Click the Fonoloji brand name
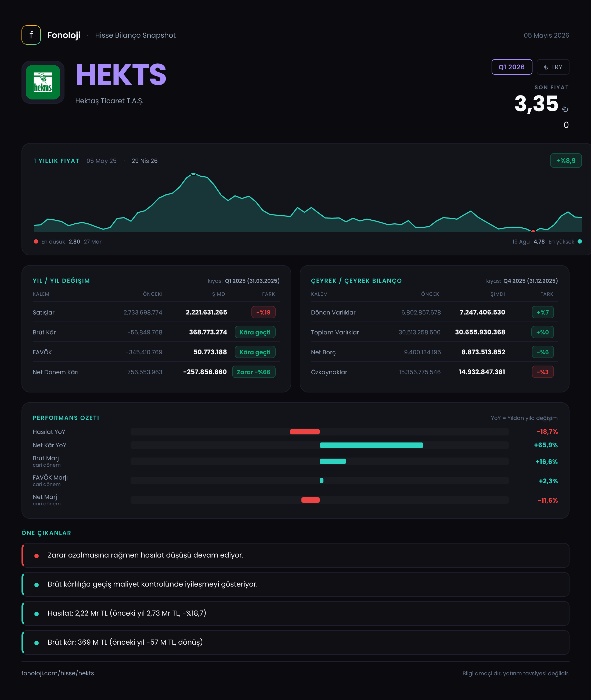This screenshot has height=700, width=591. (64, 35)
